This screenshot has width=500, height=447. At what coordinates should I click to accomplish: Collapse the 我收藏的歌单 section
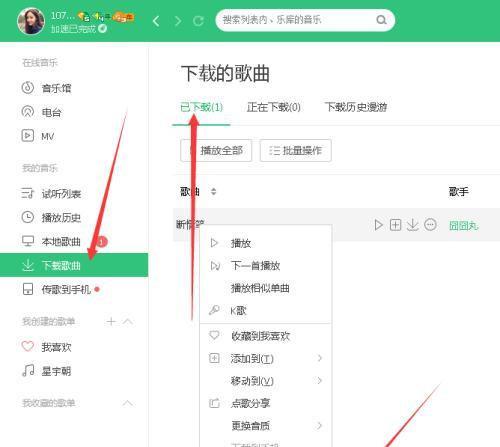tap(128, 403)
